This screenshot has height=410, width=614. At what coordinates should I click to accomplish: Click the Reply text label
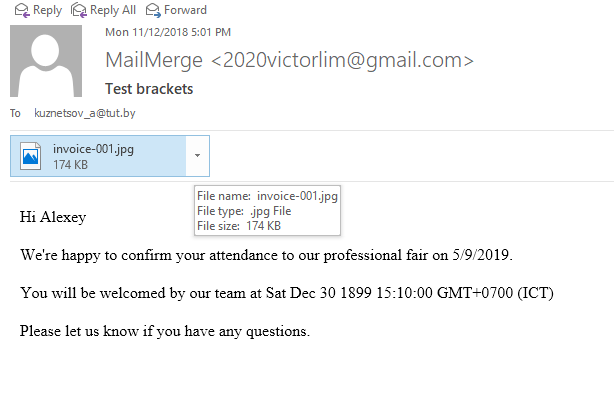pyautogui.click(x=47, y=10)
